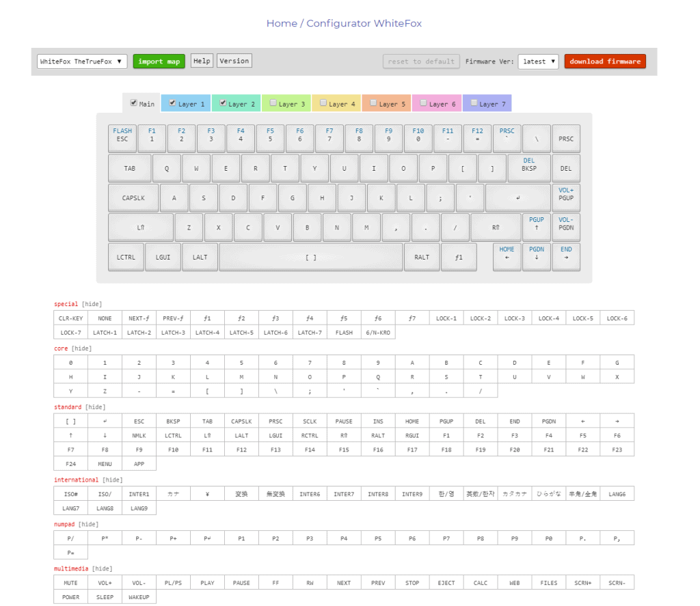700x606 pixels.
Task: Collapse the special keys section via hide
Action: (x=92, y=304)
